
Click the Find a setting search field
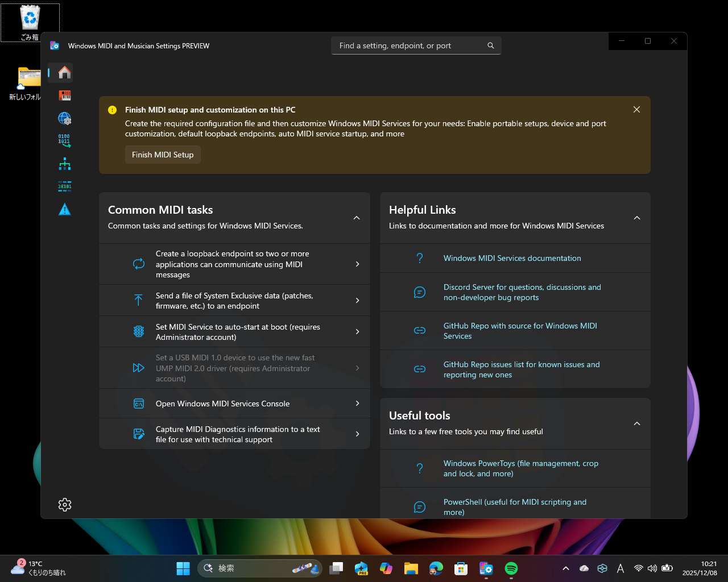pos(416,45)
